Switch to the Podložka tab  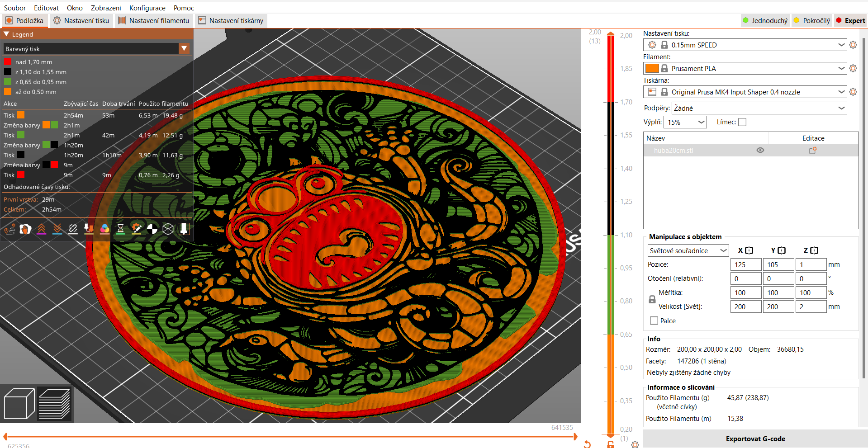point(24,20)
